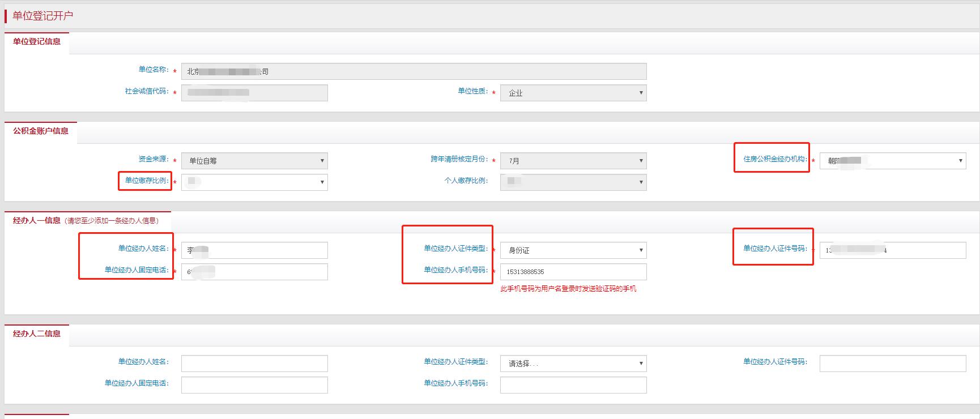Expand the 资金来源 dropdown
The width and height of the screenshot is (980, 419).
tap(254, 161)
